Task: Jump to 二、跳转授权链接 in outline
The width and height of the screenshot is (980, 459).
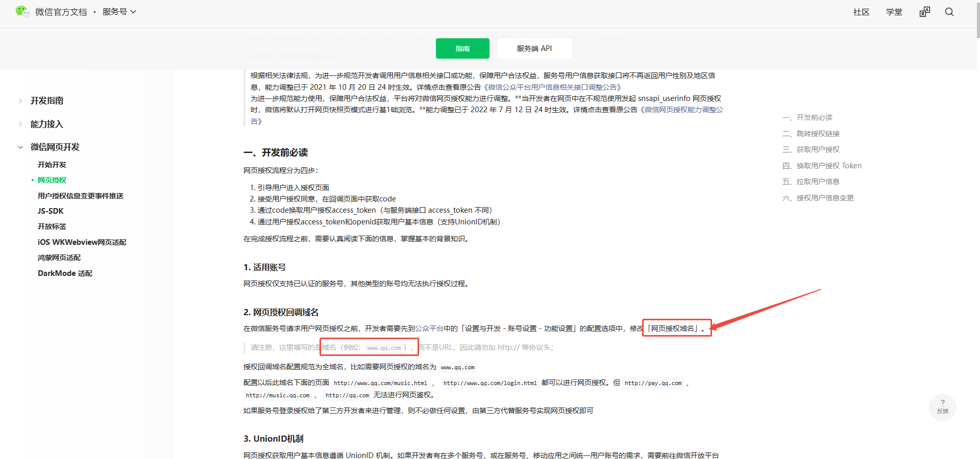Action: click(x=811, y=134)
